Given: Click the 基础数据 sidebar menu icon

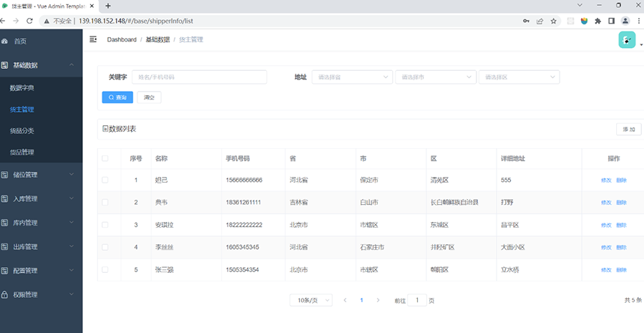Looking at the screenshot, I should point(4,65).
